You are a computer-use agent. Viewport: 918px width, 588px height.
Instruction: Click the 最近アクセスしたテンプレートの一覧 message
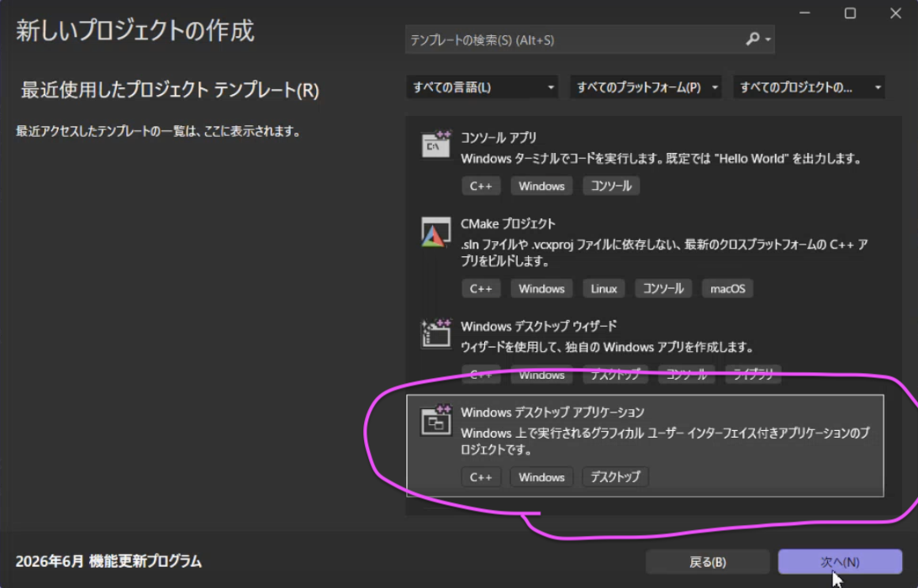point(158,131)
